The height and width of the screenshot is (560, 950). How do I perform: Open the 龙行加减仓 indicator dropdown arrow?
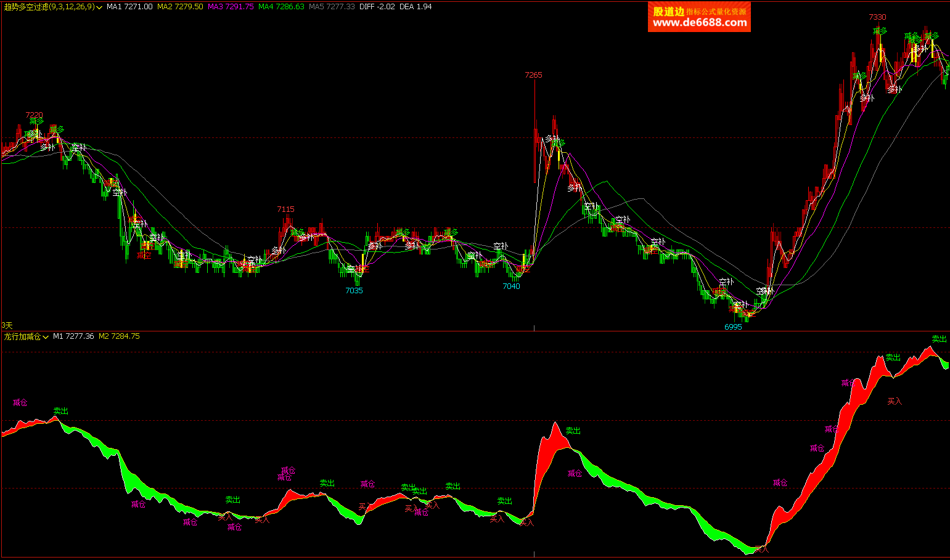46,337
